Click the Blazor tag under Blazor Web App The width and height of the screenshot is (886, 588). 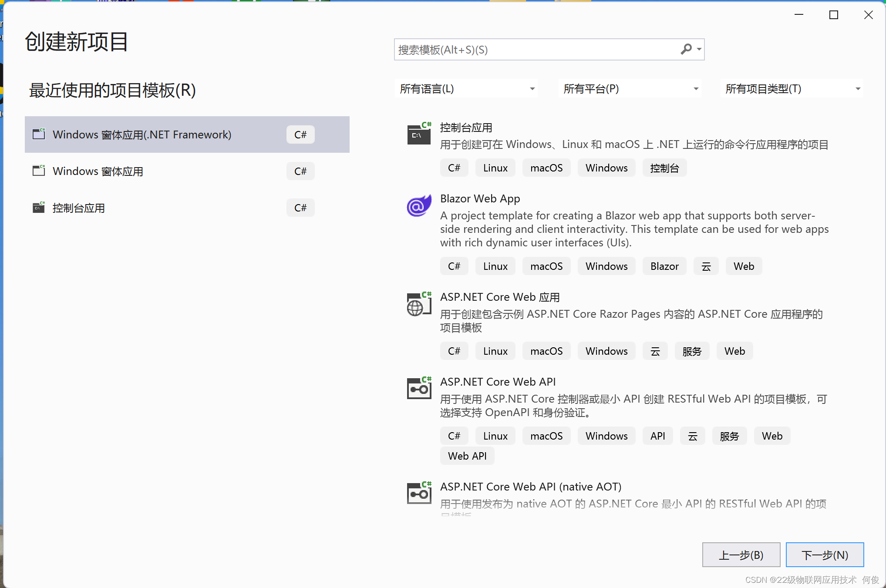[664, 266]
